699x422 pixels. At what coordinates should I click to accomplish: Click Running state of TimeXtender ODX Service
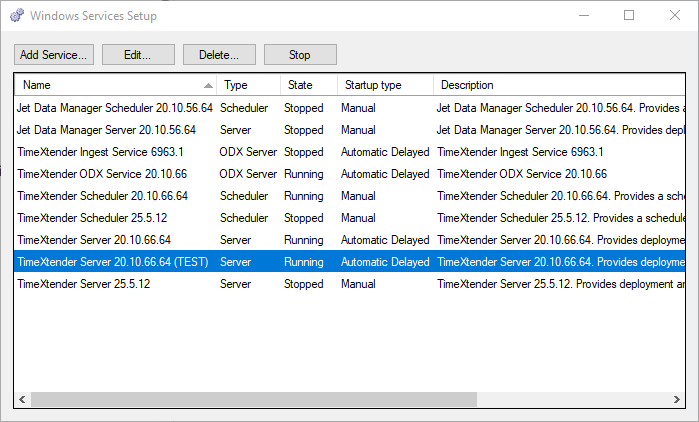coord(304,174)
